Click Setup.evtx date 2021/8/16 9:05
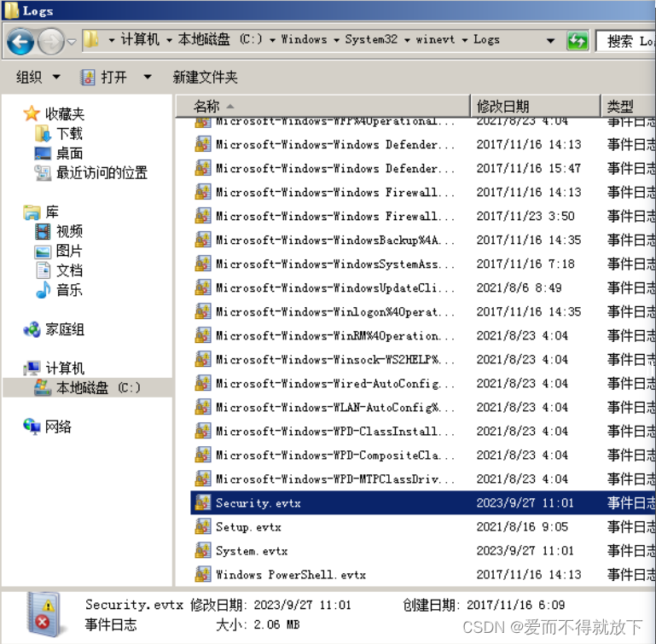This screenshot has height=644, width=656. (522, 526)
